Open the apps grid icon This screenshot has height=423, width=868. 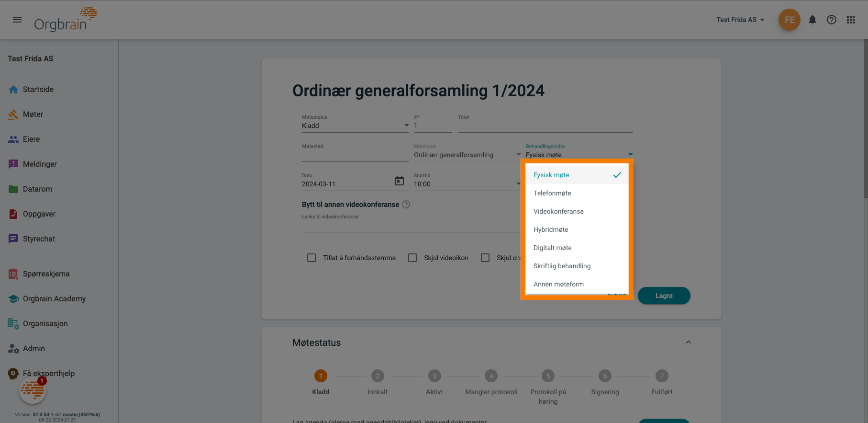coord(851,20)
